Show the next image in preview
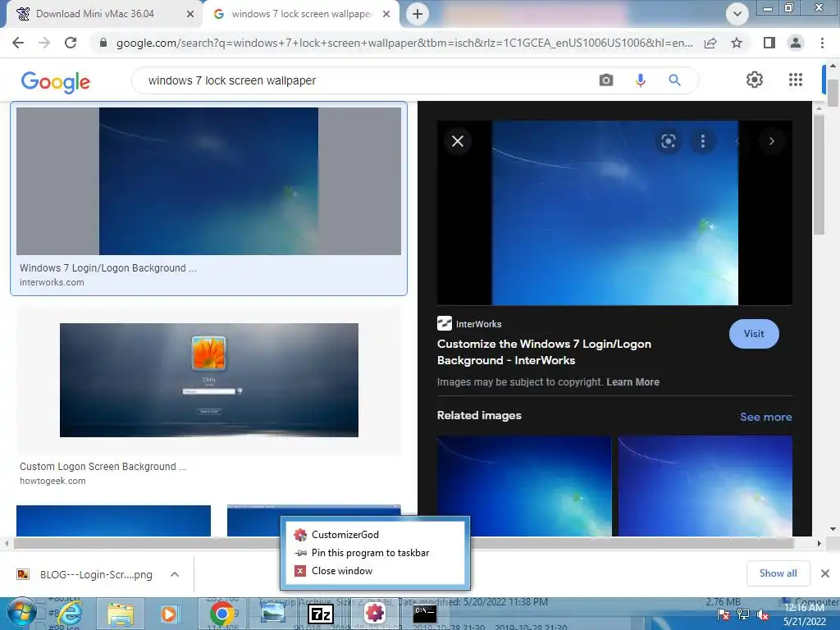The height and width of the screenshot is (630, 840). [x=771, y=141]
